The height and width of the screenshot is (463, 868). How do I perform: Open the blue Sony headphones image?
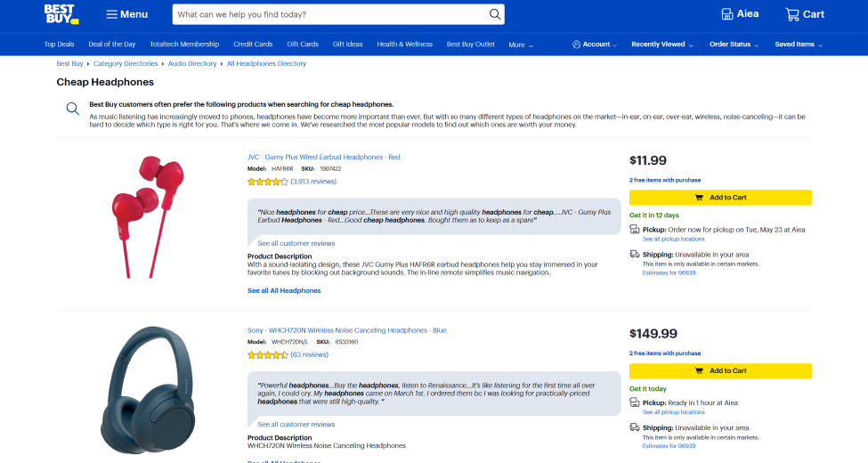(x=148, y=390)
